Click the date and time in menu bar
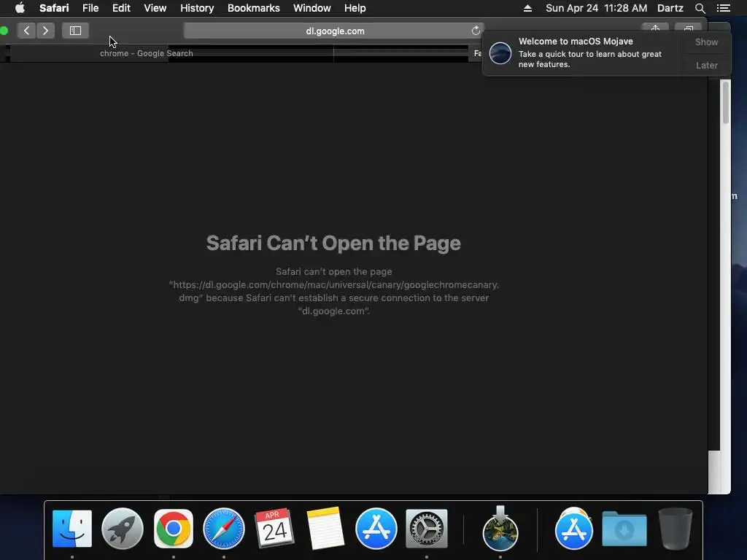The height and width of the screenshot is (560, 747). (596, 8)
